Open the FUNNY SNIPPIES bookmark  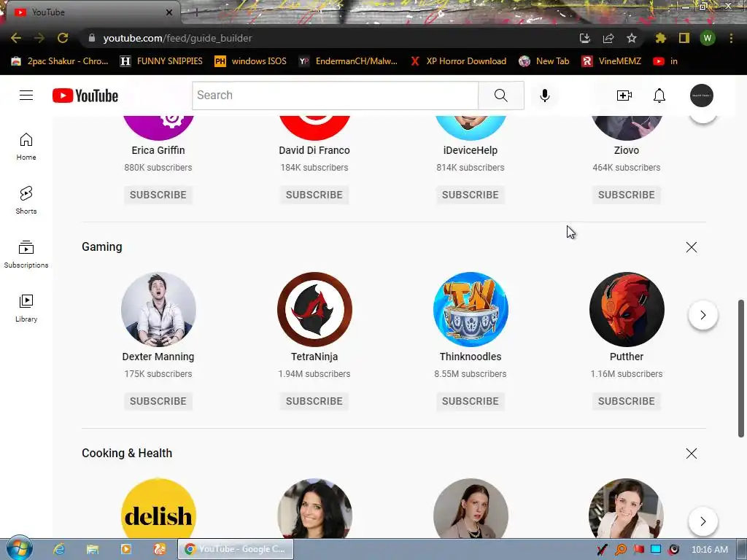click(x=161, y=61)
